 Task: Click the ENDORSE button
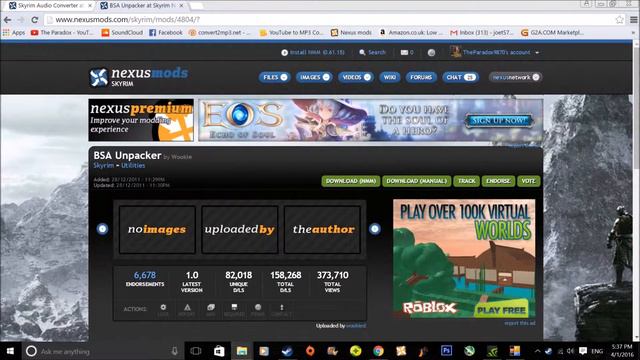(498, 181)
